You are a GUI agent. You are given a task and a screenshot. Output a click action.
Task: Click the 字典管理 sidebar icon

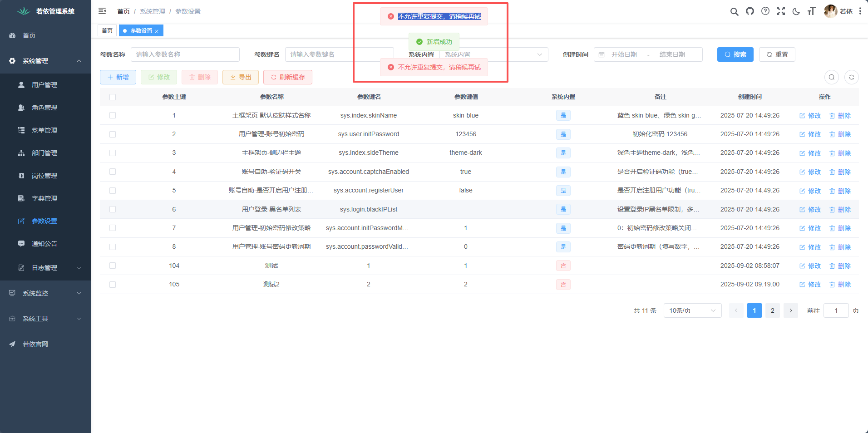21,198
